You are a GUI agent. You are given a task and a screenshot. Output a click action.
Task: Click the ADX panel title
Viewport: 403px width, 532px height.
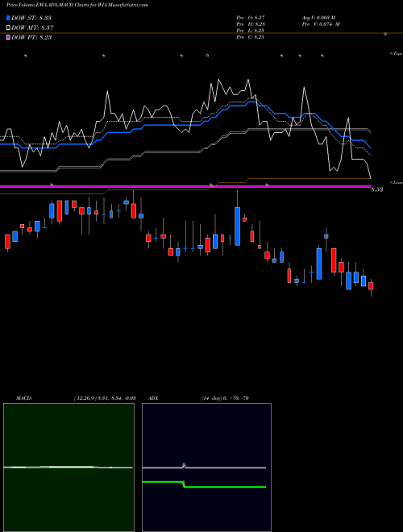(x=154, y=398)
